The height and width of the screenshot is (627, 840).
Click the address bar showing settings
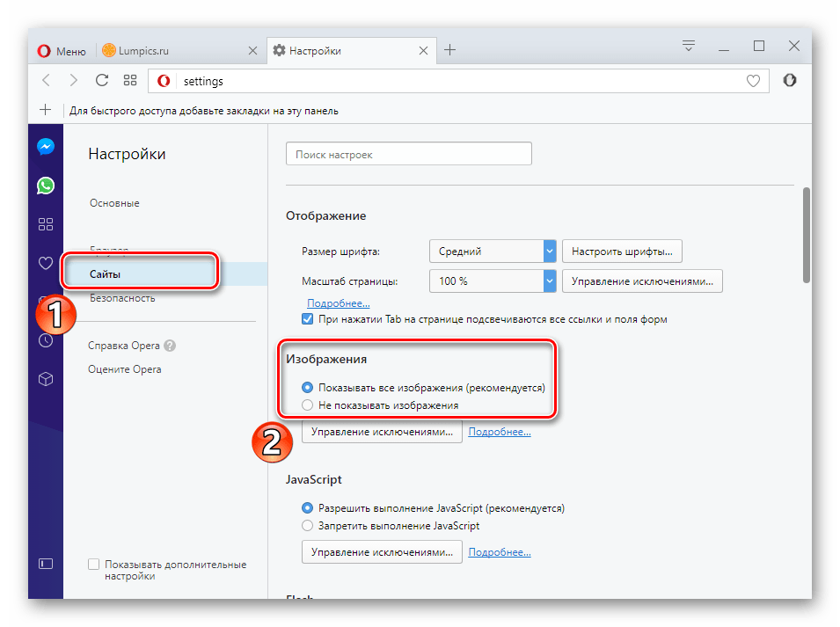click(458, 81)
